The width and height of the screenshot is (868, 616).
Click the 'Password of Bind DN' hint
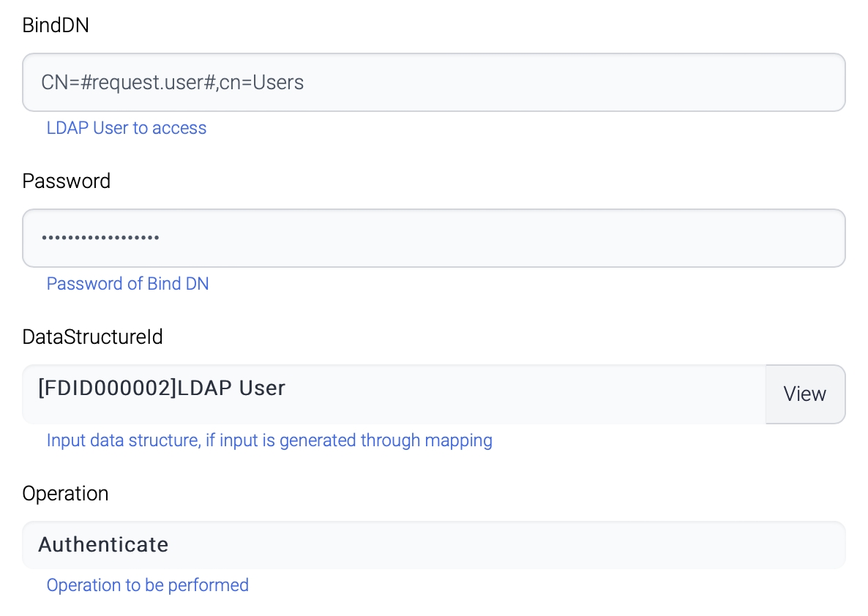pyautogui.click(x=127, y=284)
